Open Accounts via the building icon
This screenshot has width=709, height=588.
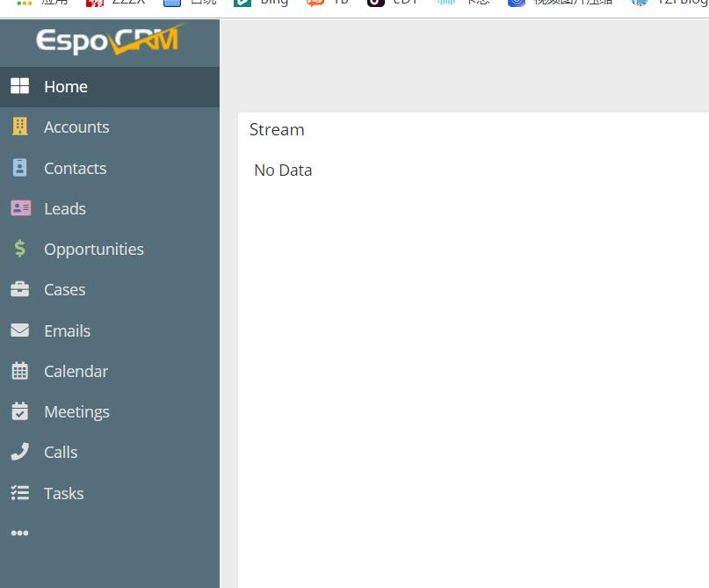click(19, 127)
